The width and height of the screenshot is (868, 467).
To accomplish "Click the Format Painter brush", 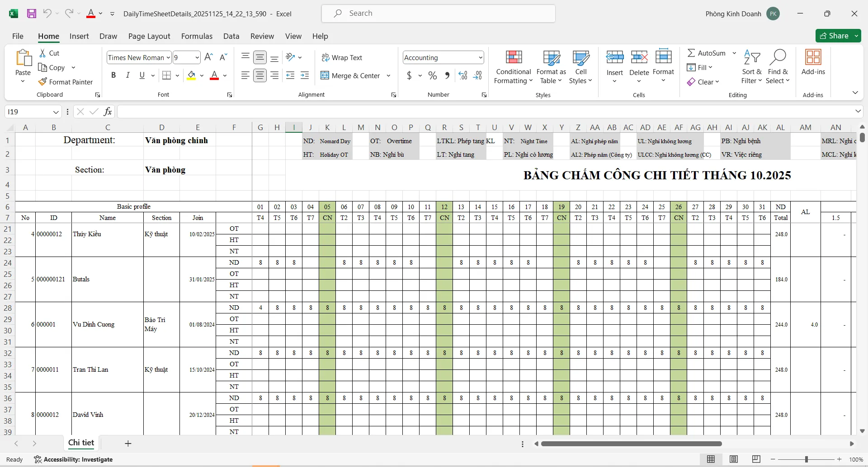I will point(42,82).
